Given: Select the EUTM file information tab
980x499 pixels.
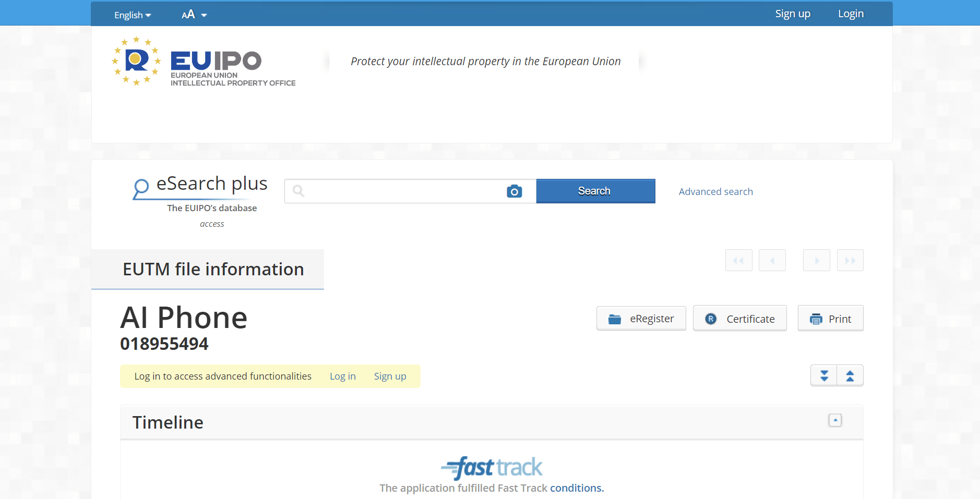Looking at the screenshot, I should (208, 269).
